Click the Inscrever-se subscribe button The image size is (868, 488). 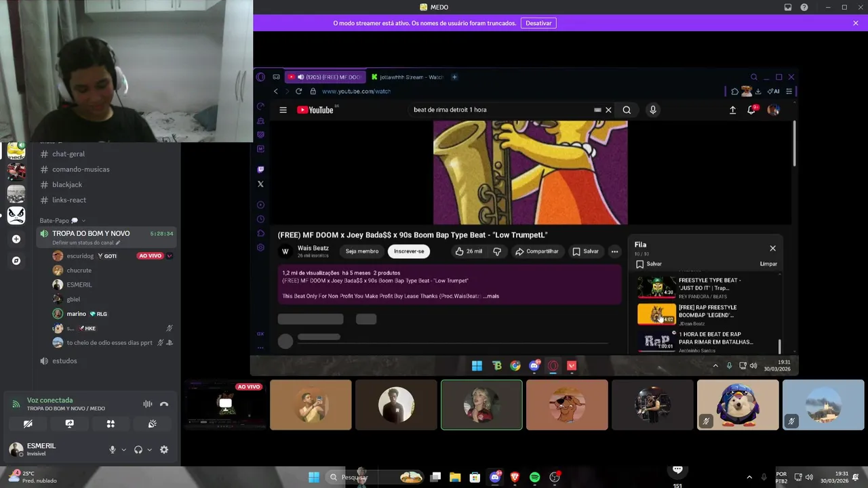click(x=409, y=251)
